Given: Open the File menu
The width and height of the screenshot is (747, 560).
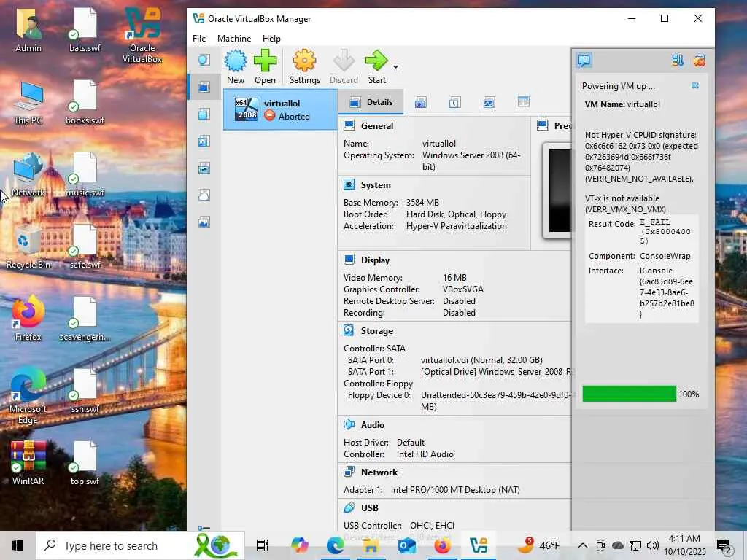Looking at the screenshot, I should (x=199, y=39).
